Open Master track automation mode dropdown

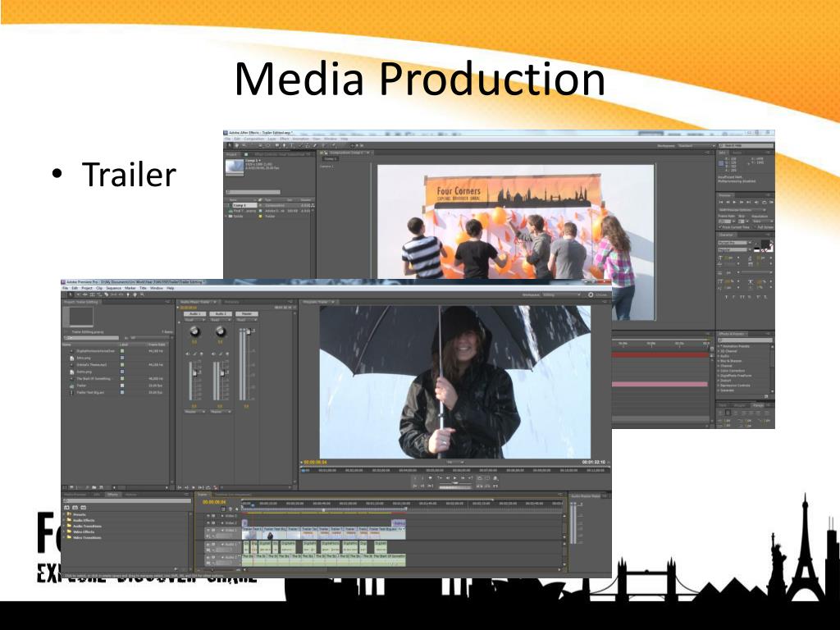(x=246, y=320)
